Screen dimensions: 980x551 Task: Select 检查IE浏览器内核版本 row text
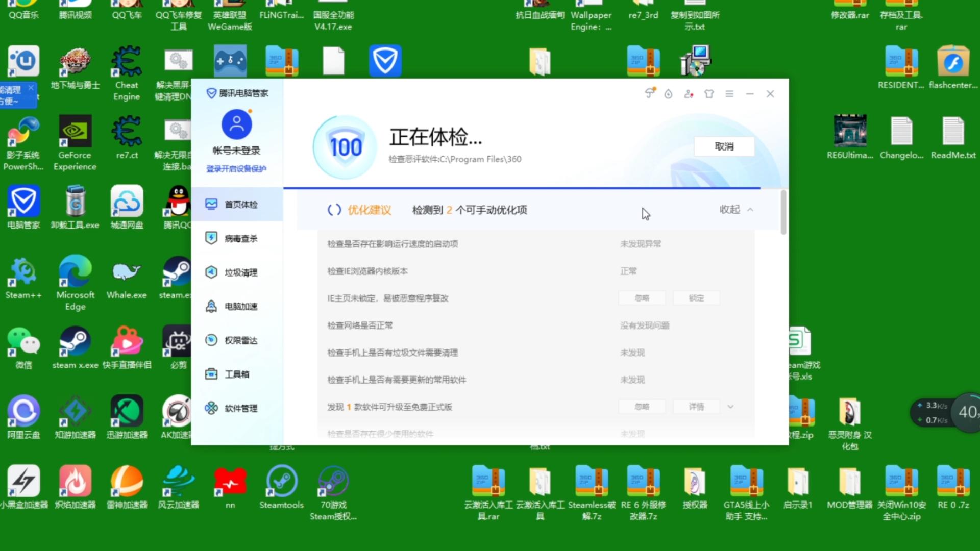[367, 271]
